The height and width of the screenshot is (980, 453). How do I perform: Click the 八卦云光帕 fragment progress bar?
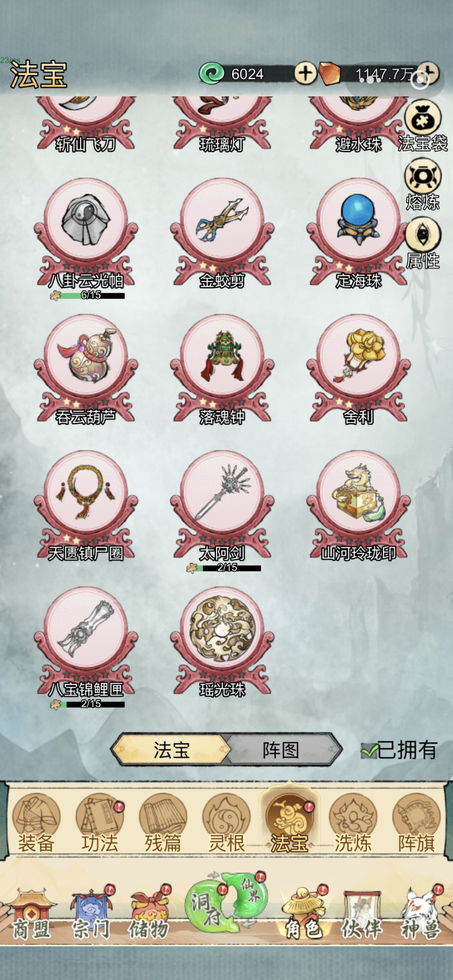[87, 295]
